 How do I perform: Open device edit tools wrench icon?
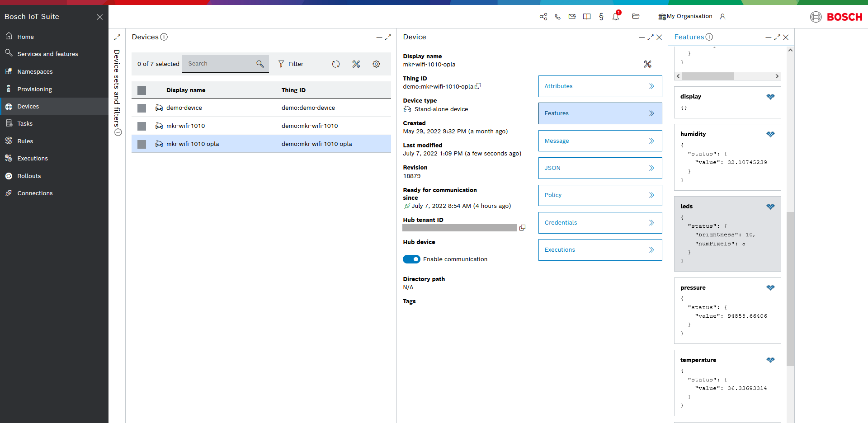tap(648, 64)
